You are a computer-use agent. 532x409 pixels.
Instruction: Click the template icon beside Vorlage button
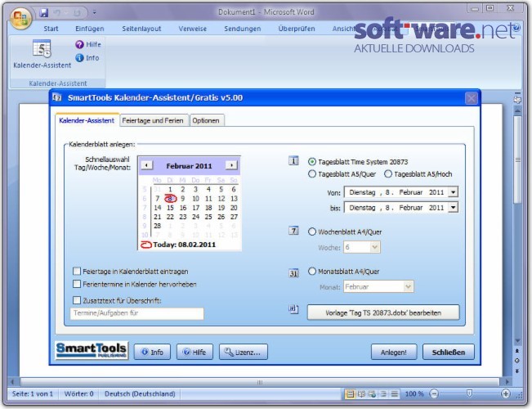coord(293,308)
